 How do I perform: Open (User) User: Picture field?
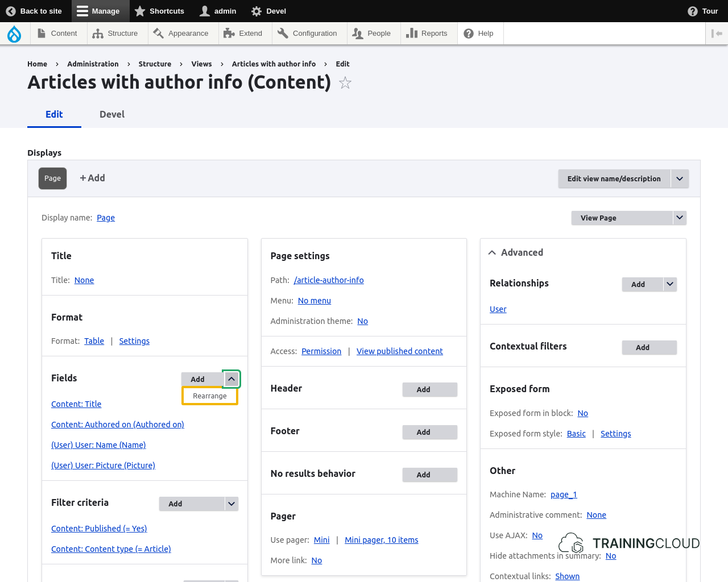[103, 465]
